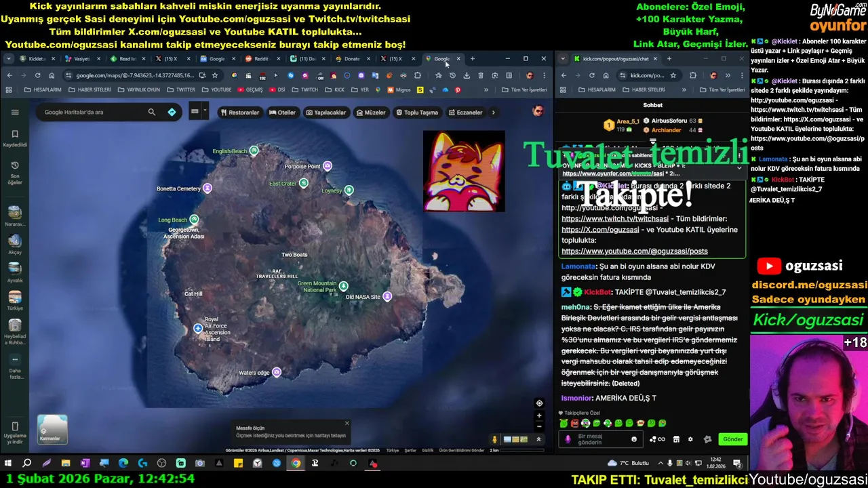
Task: Click the my-location target icon on map
Action: pos(539,403)
